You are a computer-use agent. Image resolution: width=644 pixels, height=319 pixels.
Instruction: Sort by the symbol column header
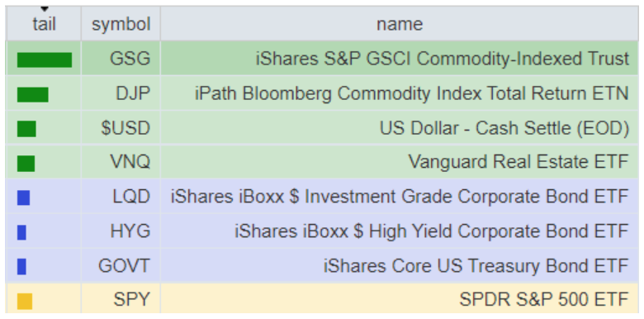(121, 24)
